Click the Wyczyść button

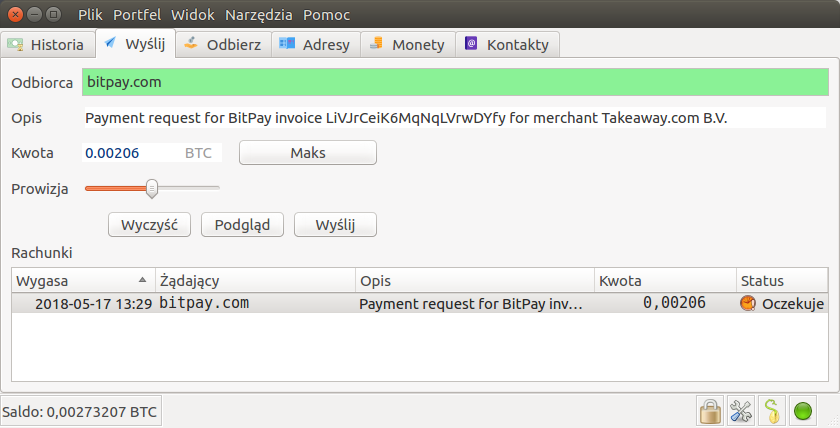[x=149, y=224]
